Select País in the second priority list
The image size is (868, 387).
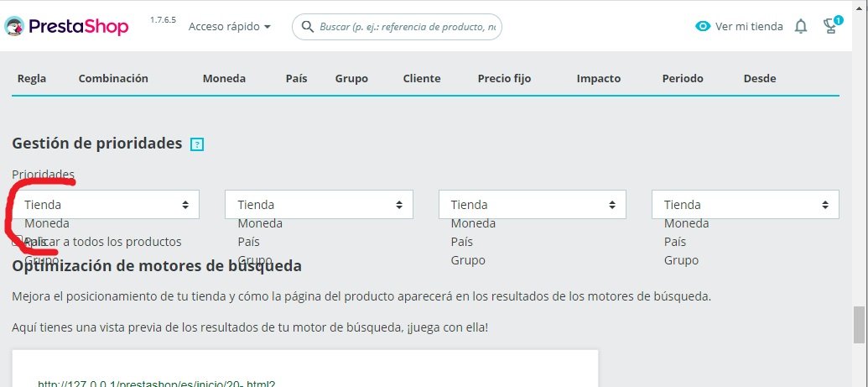[x=248, y=242]
